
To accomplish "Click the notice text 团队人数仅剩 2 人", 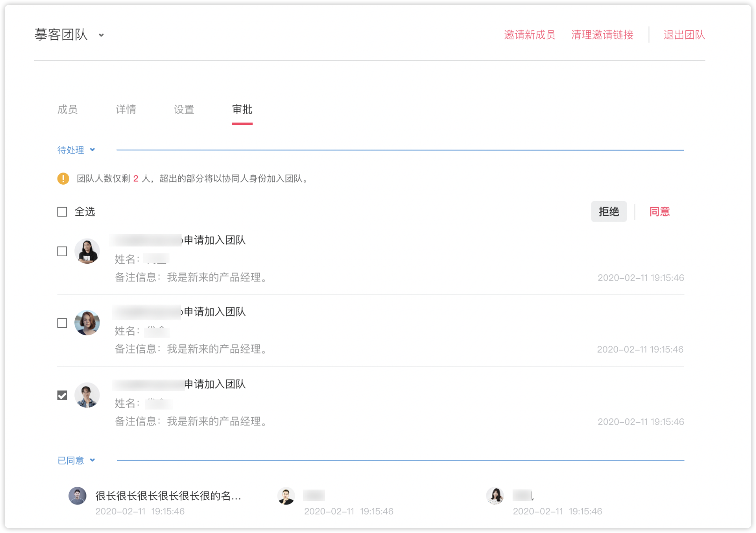I will pyautogui.click(x=114, y=179).
